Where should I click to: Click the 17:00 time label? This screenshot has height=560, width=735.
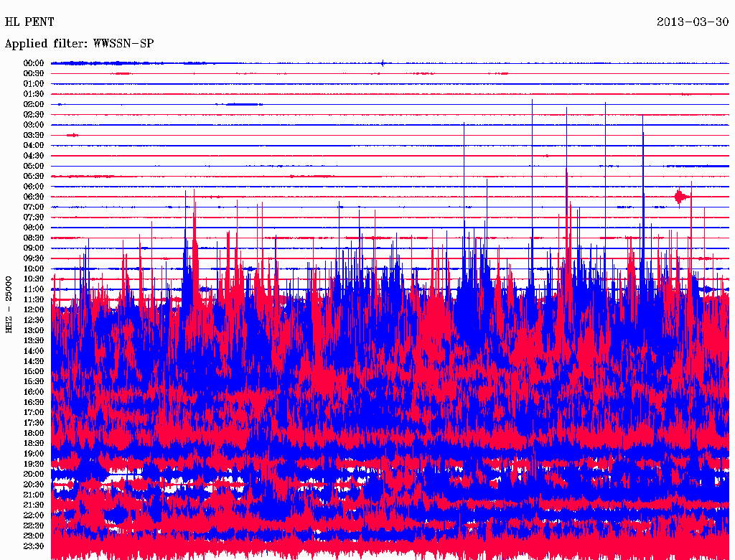click(x=33, y=412)
